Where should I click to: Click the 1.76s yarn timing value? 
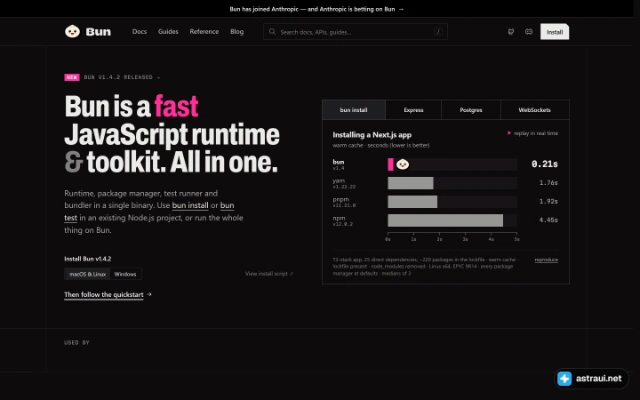548,183
